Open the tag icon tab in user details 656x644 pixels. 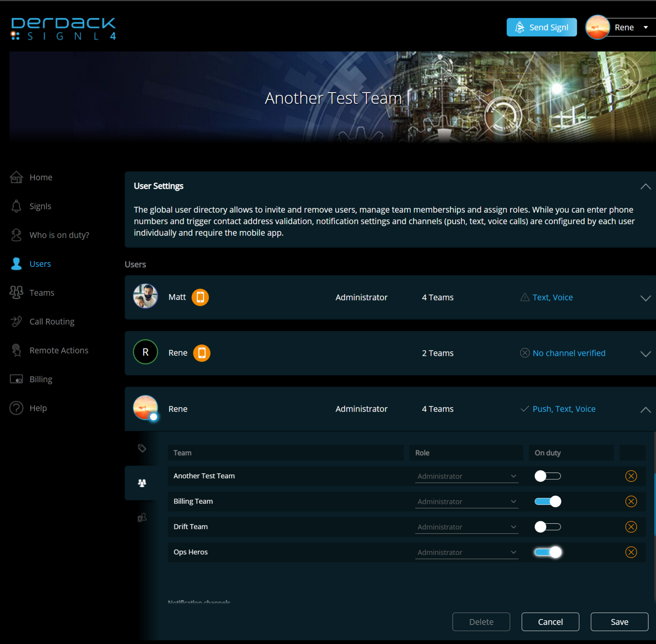tap(142, 448)
